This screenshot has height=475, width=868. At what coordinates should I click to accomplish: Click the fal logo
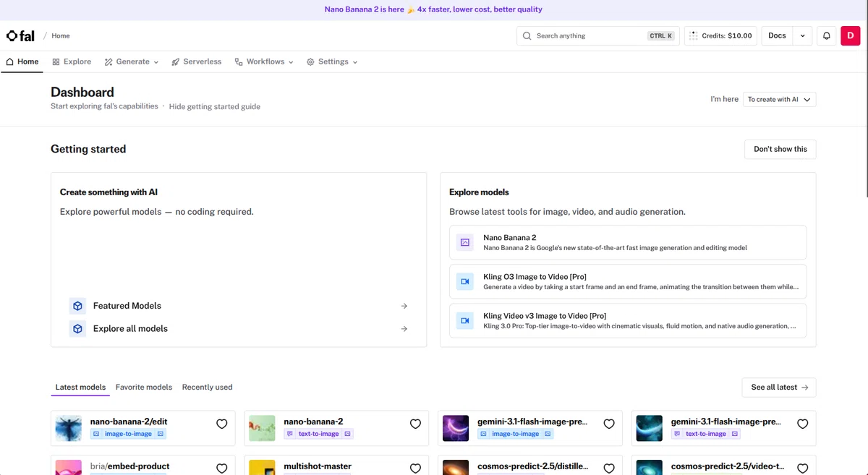[x=20, y=36]
